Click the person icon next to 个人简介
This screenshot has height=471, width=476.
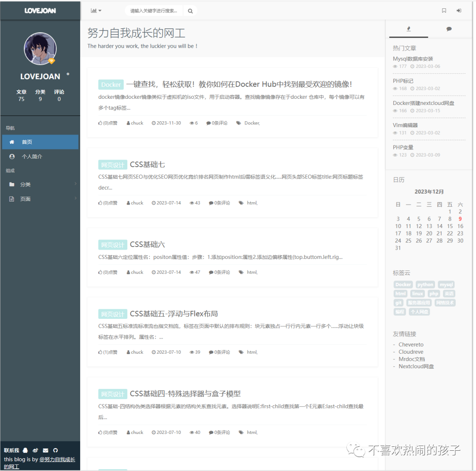[12, 156]
